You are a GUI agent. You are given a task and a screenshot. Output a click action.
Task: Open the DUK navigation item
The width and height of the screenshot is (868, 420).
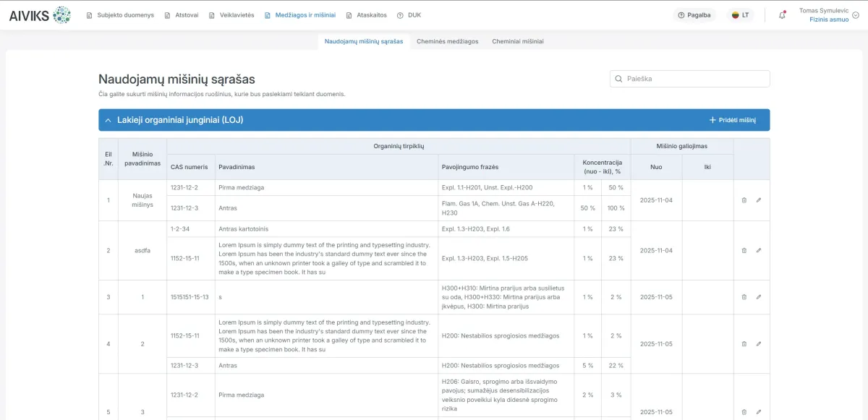click(x=409, y=15)
